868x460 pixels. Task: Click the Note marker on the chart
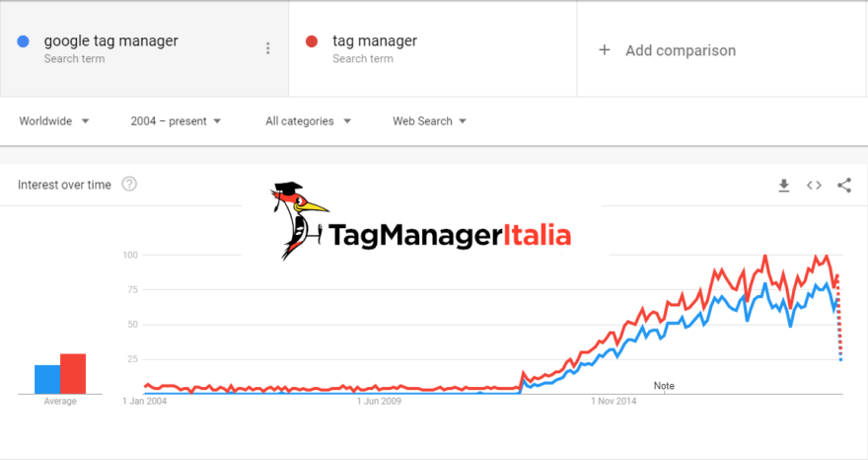click(664, 386)
